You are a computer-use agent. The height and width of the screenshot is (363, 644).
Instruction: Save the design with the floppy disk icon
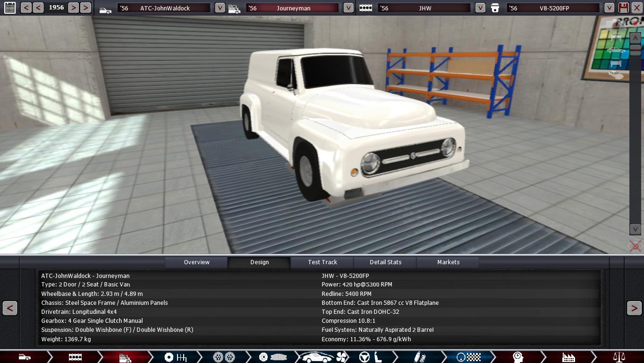click(x=624, y=8)
